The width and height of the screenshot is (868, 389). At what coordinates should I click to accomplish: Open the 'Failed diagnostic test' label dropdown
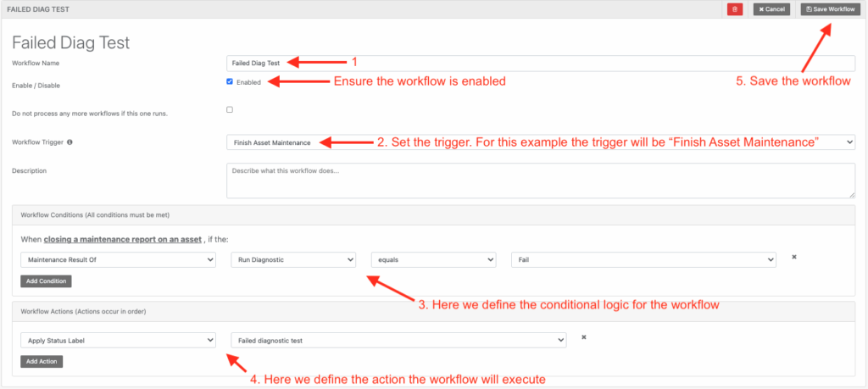point(398,341)
